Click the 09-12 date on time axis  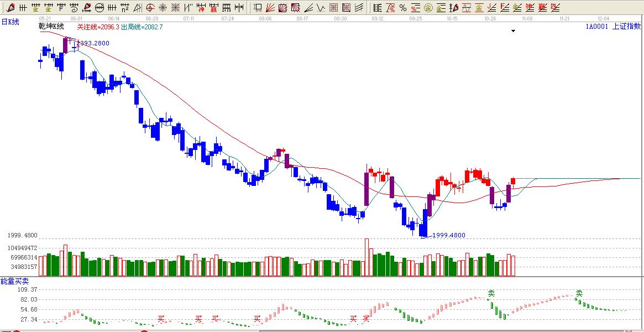point(378,18)
